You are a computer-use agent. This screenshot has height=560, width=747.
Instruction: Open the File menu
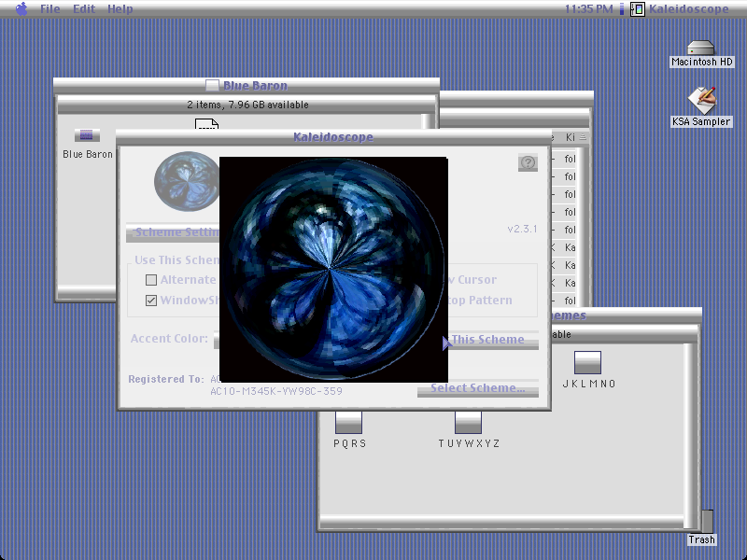click(x=50, y=8)
